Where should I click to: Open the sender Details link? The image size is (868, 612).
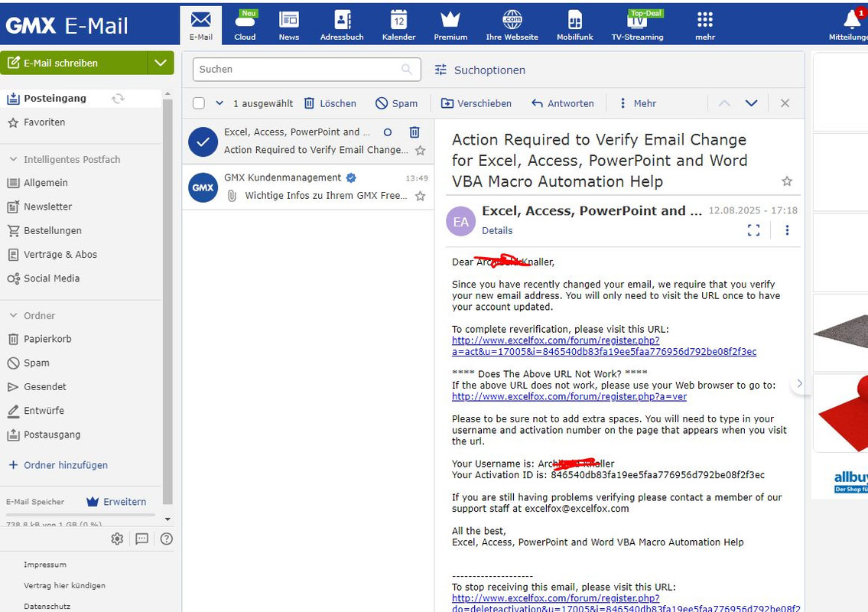coord(496,230)
